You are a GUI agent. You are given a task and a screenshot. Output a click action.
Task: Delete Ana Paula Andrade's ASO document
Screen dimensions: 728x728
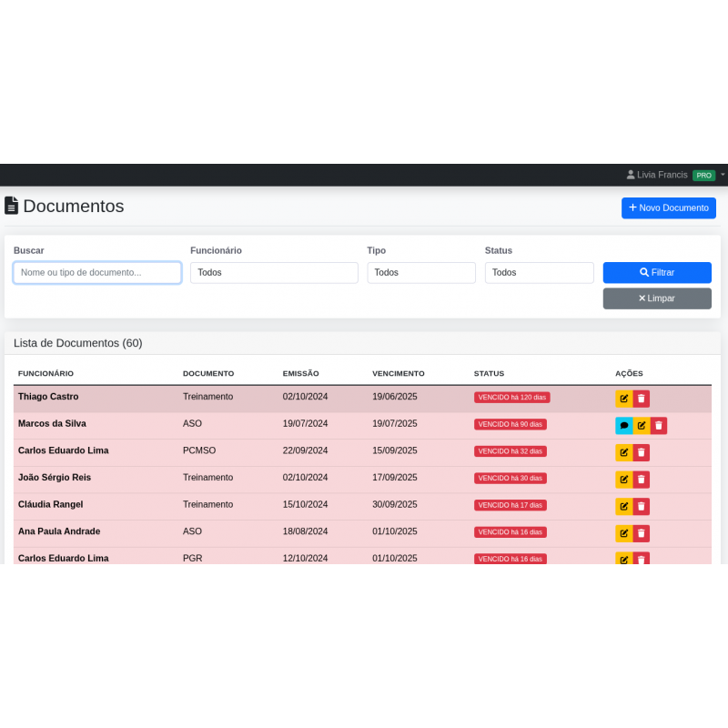pyautogui.click(x=642, y=533)
